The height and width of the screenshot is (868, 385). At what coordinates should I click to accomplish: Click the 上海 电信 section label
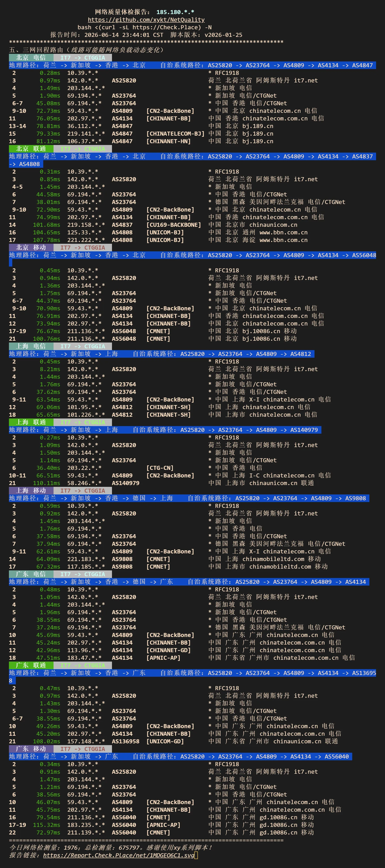click(31, 346)
